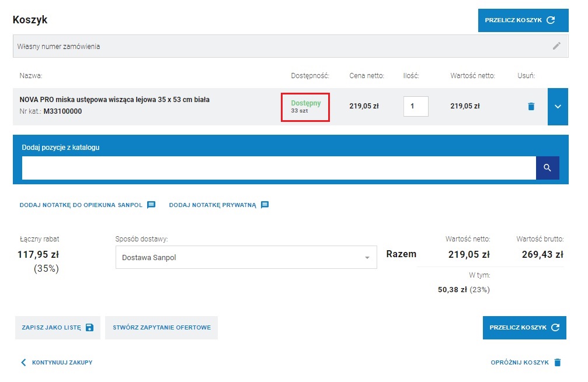This screenshot has width=588, height=382.
Task: Click the Dodaj pozycje z katalogu label
Action: [x=60, y=148]
